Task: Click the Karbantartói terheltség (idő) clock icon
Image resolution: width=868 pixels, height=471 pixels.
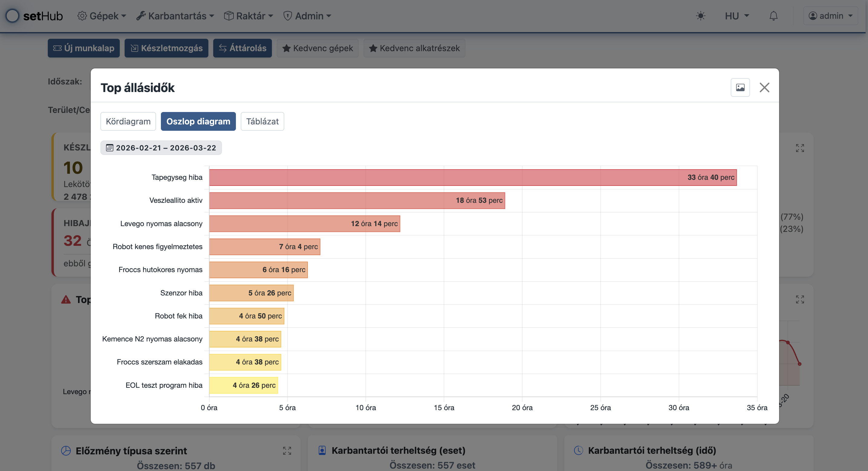Action: (578, 450)
